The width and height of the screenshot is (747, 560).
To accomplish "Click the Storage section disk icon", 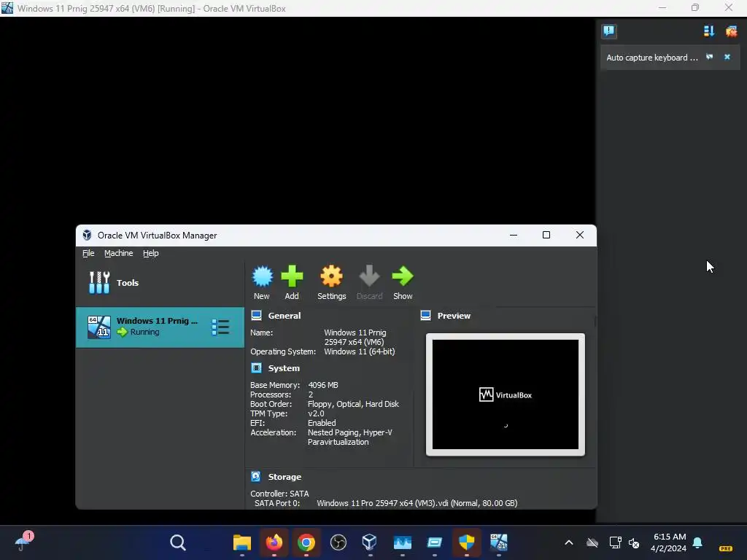I will point(256,476).
